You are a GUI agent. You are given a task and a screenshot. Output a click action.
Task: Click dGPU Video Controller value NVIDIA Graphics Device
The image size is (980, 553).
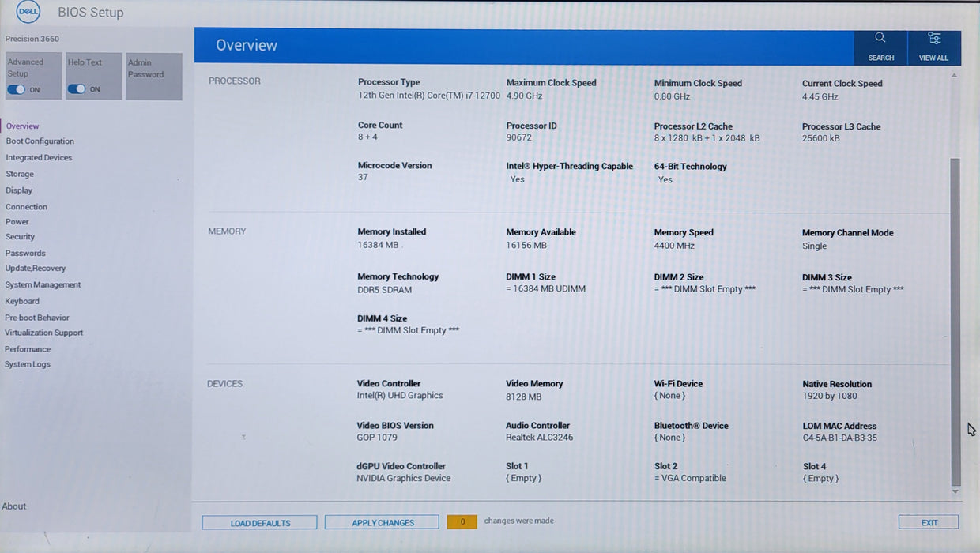tap(404, 479)
